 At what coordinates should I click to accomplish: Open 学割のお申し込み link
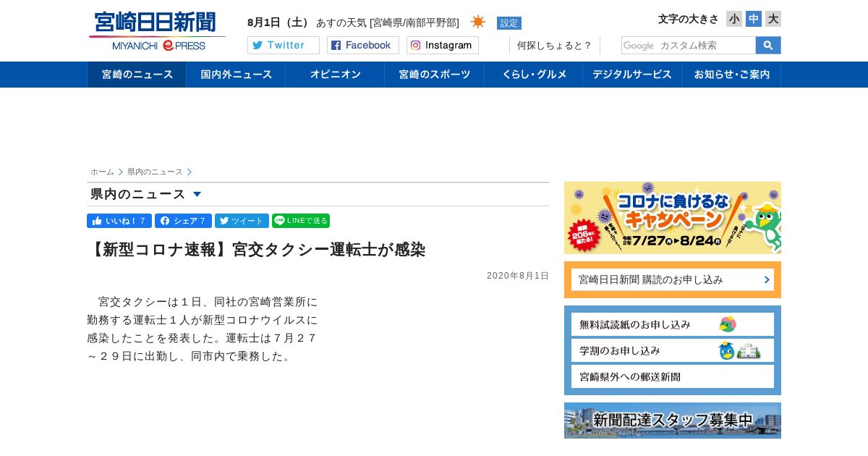tap(673, 350)
